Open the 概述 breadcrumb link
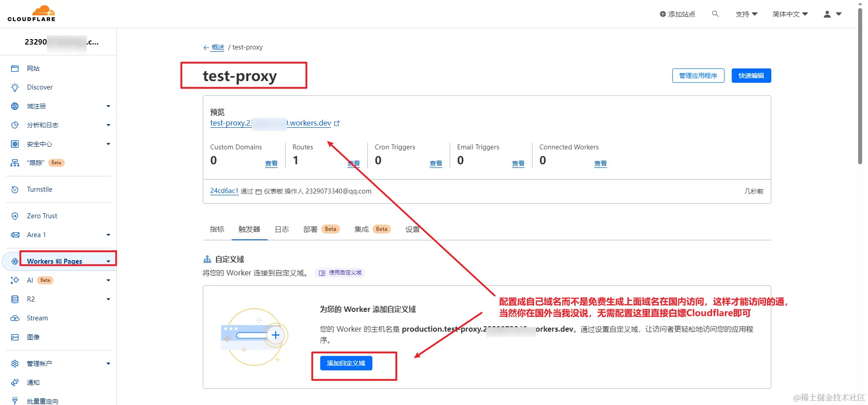Image resolution: width=868 pixels, height=405 pixels. [x=218, y=47]
